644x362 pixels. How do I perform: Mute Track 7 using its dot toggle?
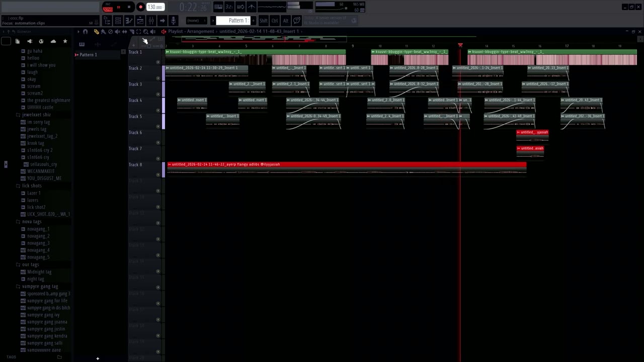point(158,159)
